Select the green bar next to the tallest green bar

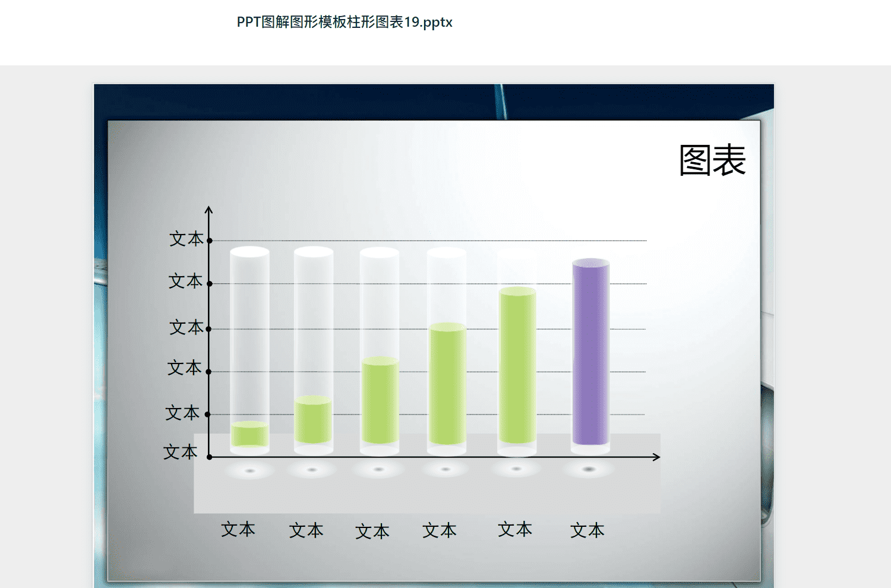tap(447, 384)
